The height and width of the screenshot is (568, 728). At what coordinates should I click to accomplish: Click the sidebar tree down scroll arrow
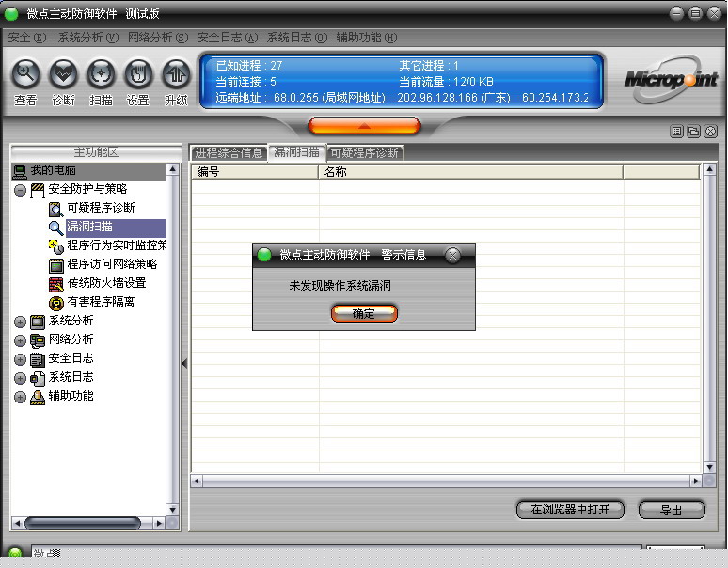click(x=172, y=510)
